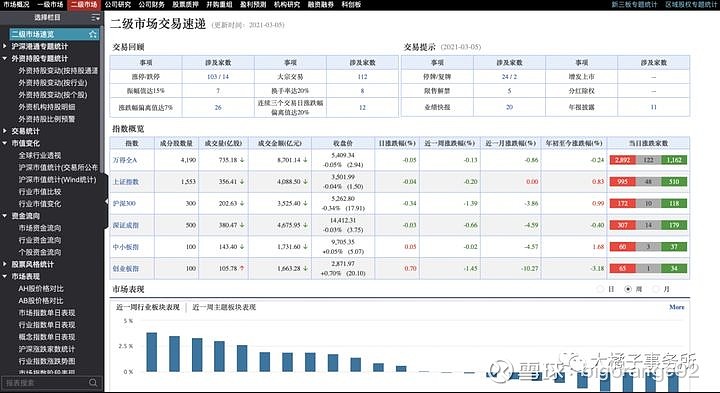Open 科创板 top menu tab

pyautogui.click(x=351, y=5)
